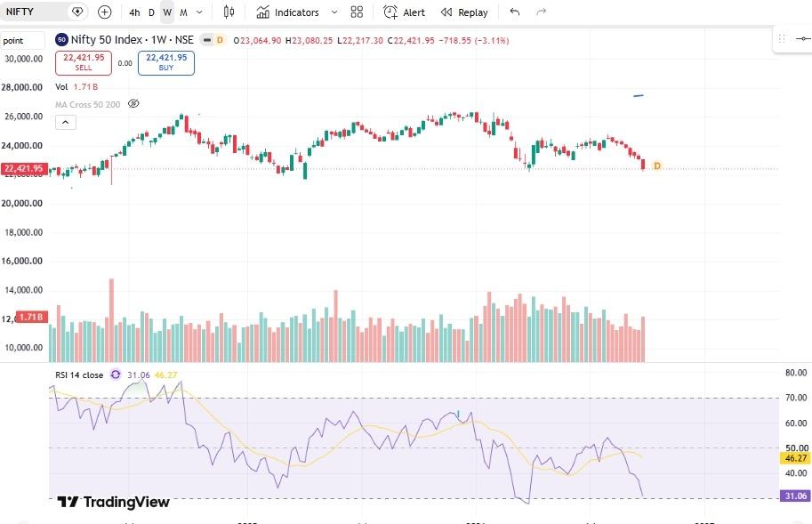Click the 22,421.95 BUY button
Image resolution: width=812 pixels, height=524 pixels.
pyautogui.click(x=166, y=62)
